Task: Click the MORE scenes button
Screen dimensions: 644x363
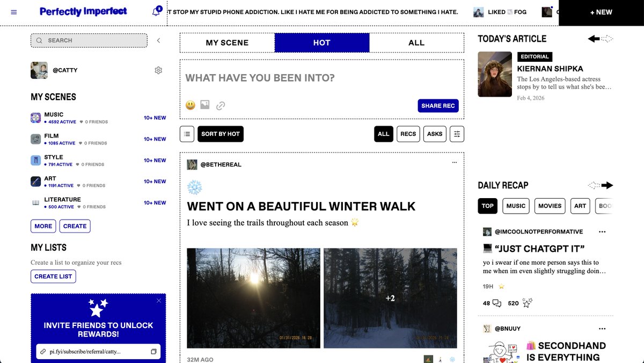Action: [43, 226]
